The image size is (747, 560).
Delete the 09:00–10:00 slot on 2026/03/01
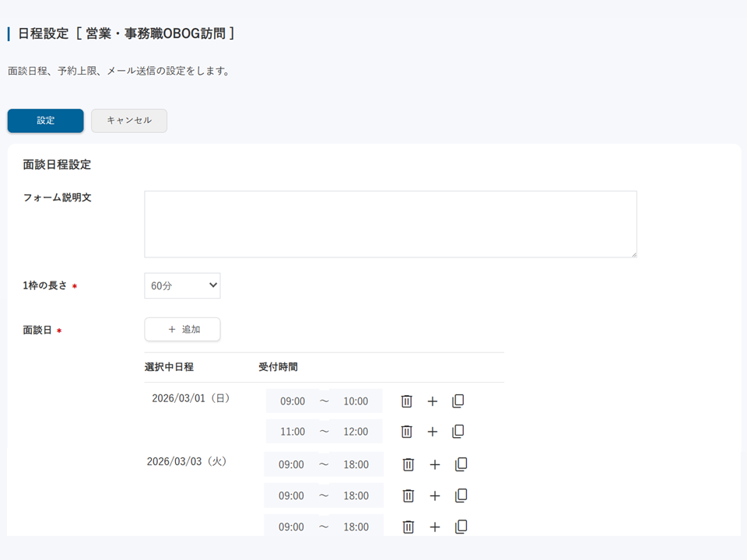tap(405, 401)
